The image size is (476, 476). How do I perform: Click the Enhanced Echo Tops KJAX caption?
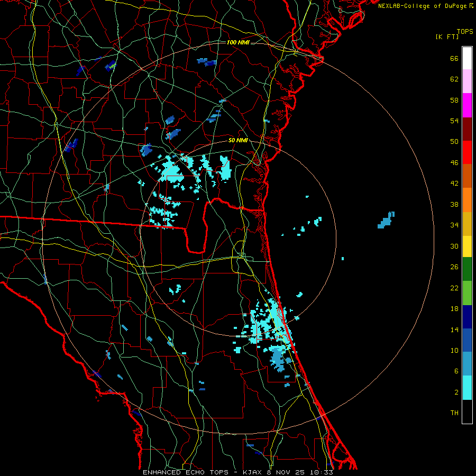click(x=238, y=472)
